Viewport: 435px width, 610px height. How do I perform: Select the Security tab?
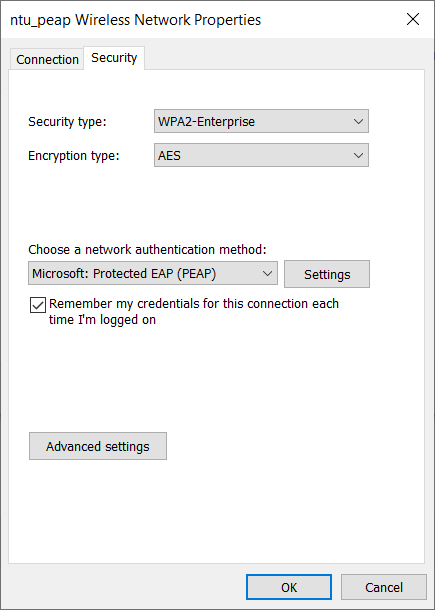114,58
